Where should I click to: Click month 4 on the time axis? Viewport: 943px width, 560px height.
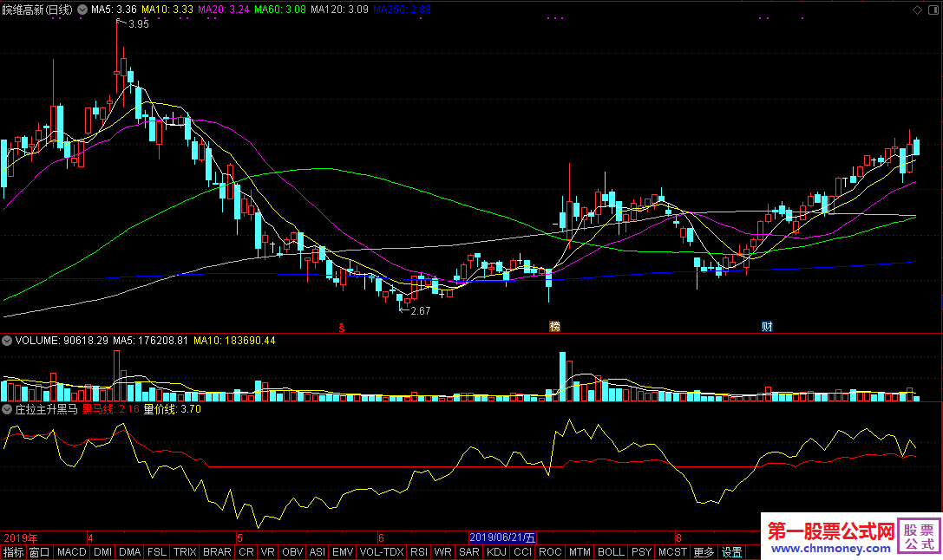90,538
